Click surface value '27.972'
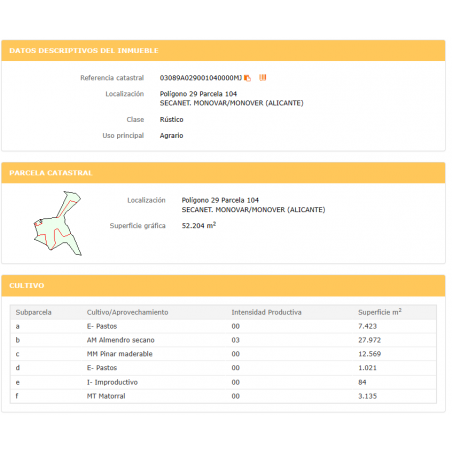This screenshot has width=452, height=452. click(369, 340)
